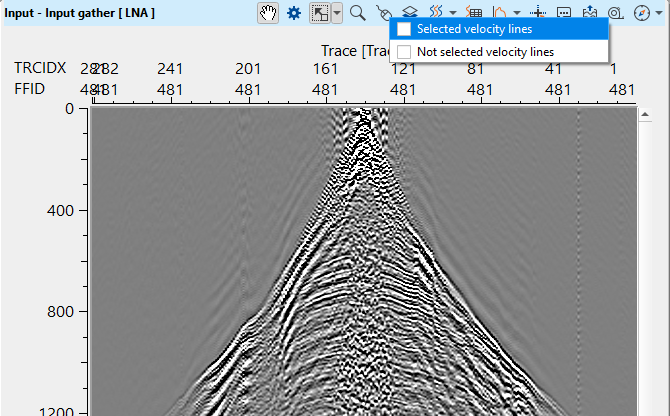Enable Selected velocity lines checkbox
670x416 pixels.
[404, 29]
